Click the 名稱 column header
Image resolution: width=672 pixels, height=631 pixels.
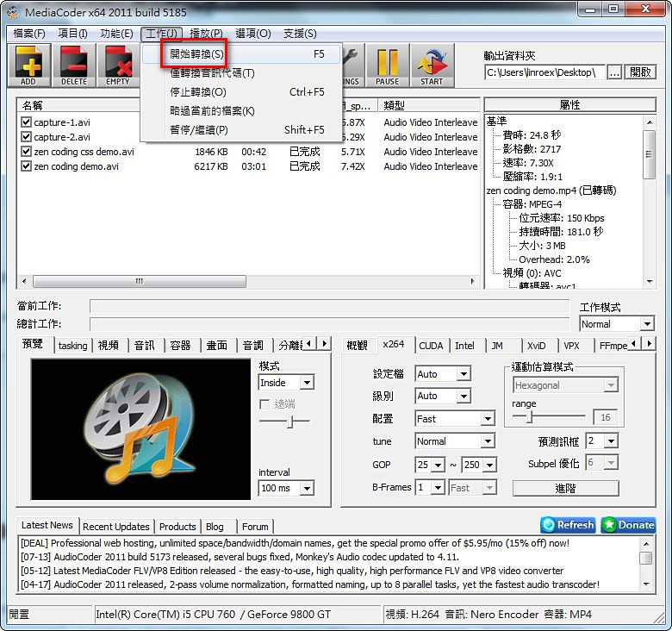coord(78,105)
